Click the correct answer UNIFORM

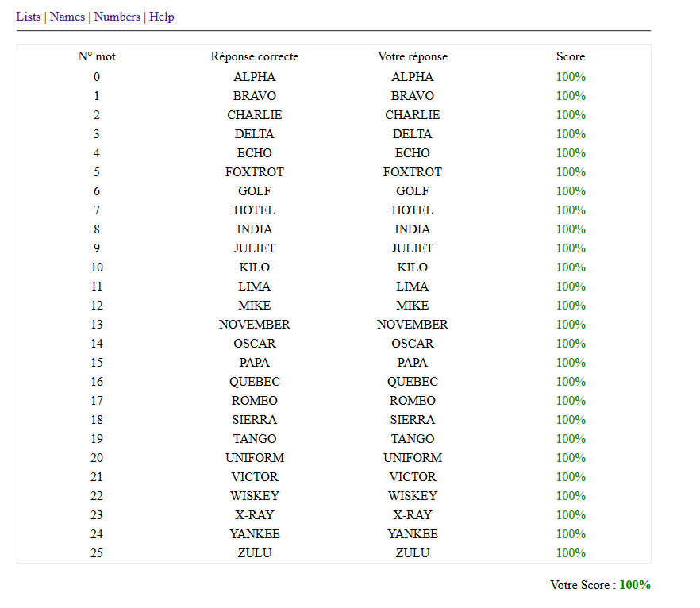coord(255,457)
